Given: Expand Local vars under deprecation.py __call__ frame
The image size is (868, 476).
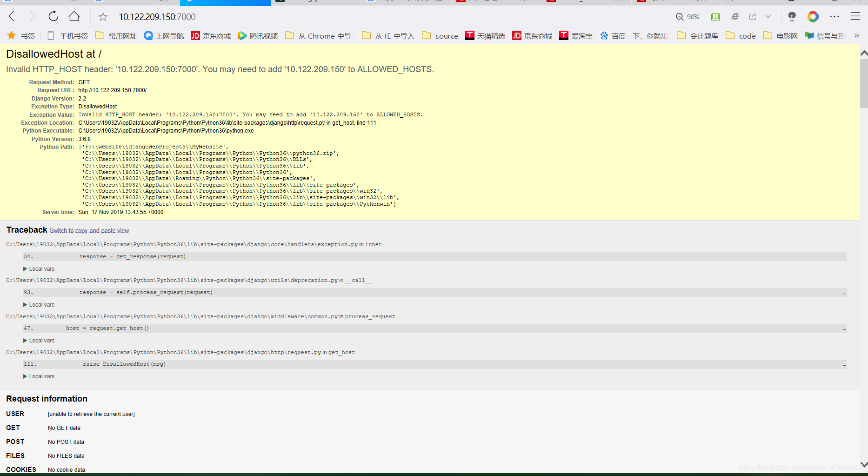Looking at the screenshot, I should [39, 305].
